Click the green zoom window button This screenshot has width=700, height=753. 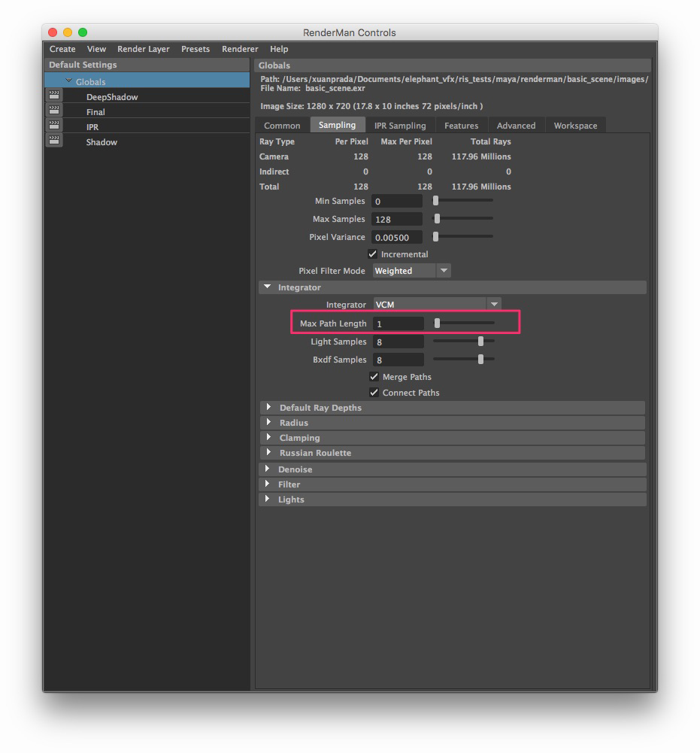(83, 32)
